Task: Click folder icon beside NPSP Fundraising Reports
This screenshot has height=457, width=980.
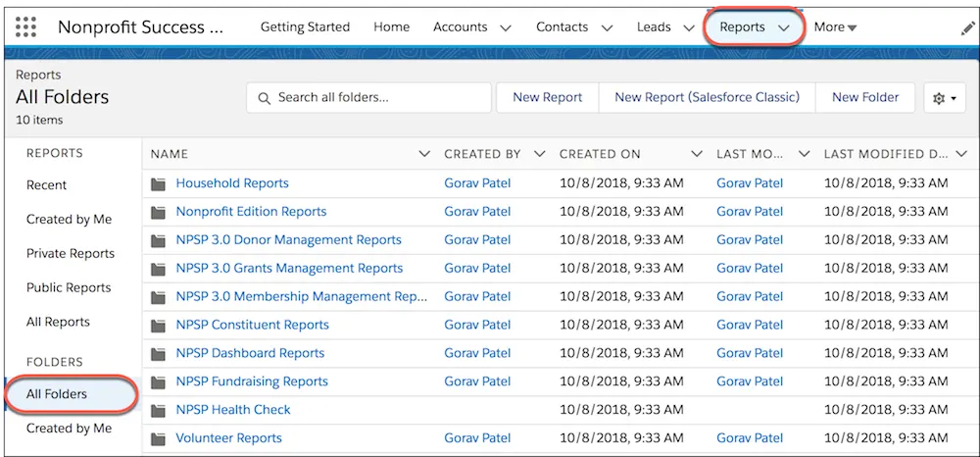Action: click(x=158, y=382)
